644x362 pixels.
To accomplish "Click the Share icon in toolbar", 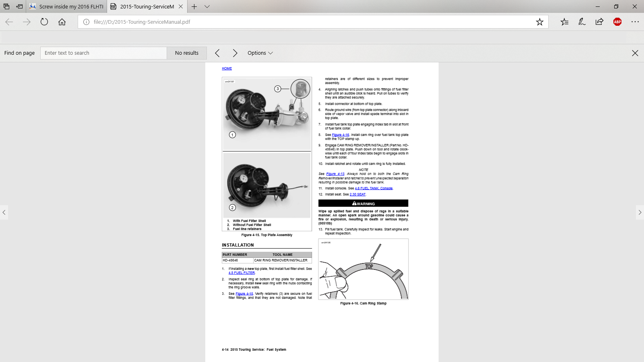I will (x=599, y=22).
